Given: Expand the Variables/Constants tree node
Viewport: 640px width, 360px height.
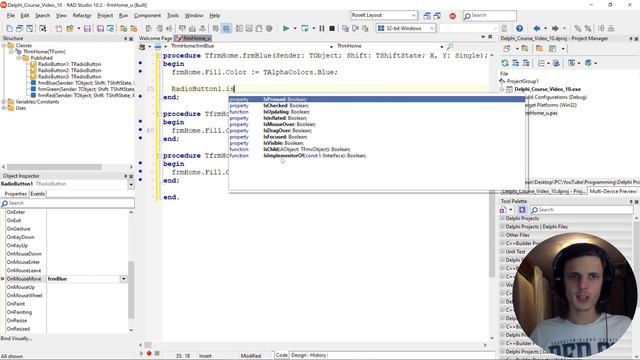Looking at the screenshot, I should 4,102.
